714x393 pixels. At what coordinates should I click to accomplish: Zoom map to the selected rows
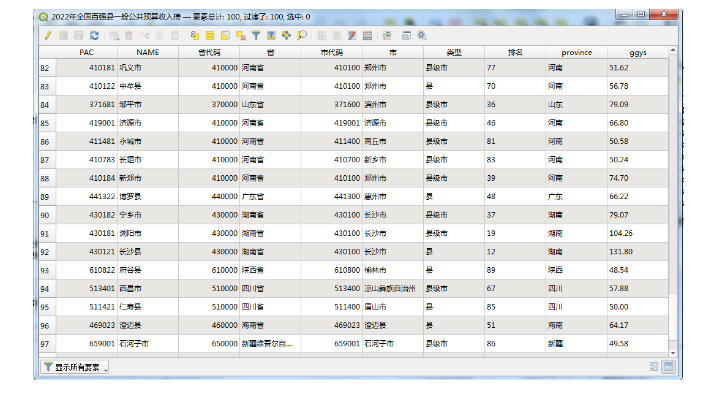click(301, 36)
